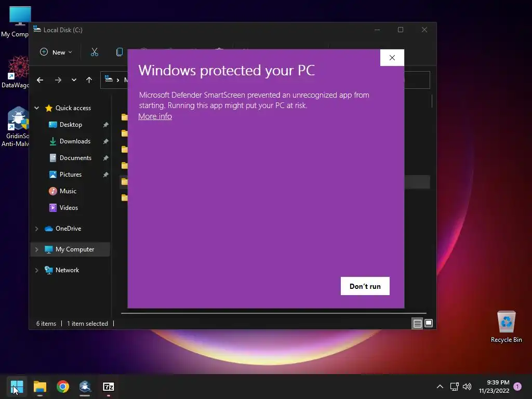This screenshot has width=532, height=399.
Task: Open Downloads in Quick access
Action: (75, 141)
